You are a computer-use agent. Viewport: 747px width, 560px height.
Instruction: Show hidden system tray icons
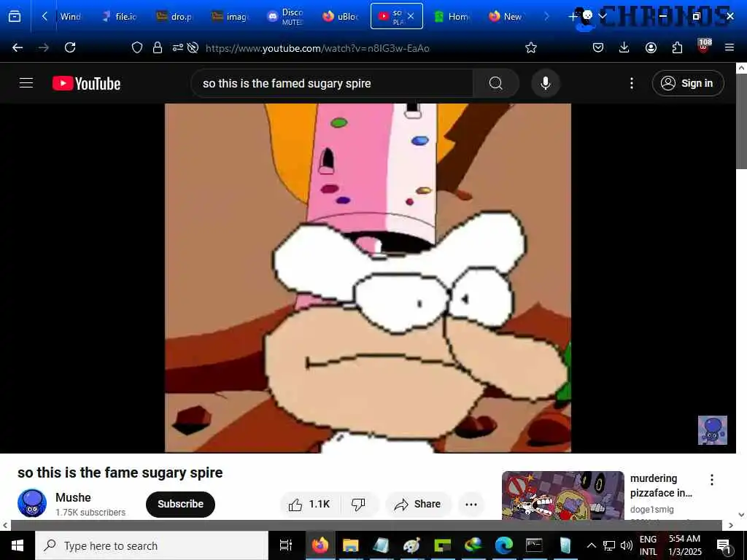pyautogui.click(x=591, y=545)
